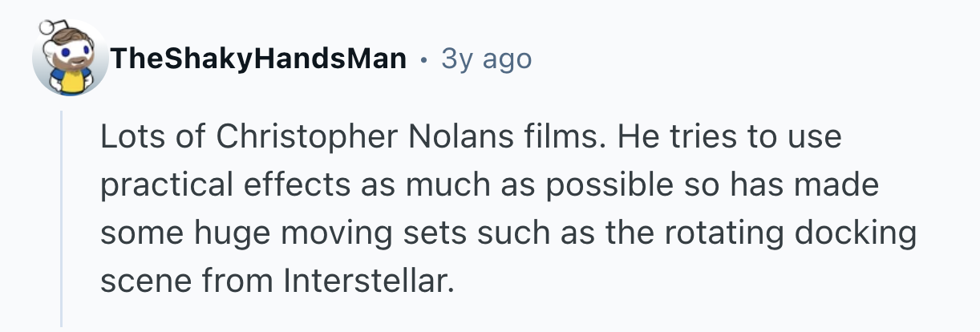Click the word "docking" in the comment
The width and height of the screenshot is (980, 332).
(857, 233)
